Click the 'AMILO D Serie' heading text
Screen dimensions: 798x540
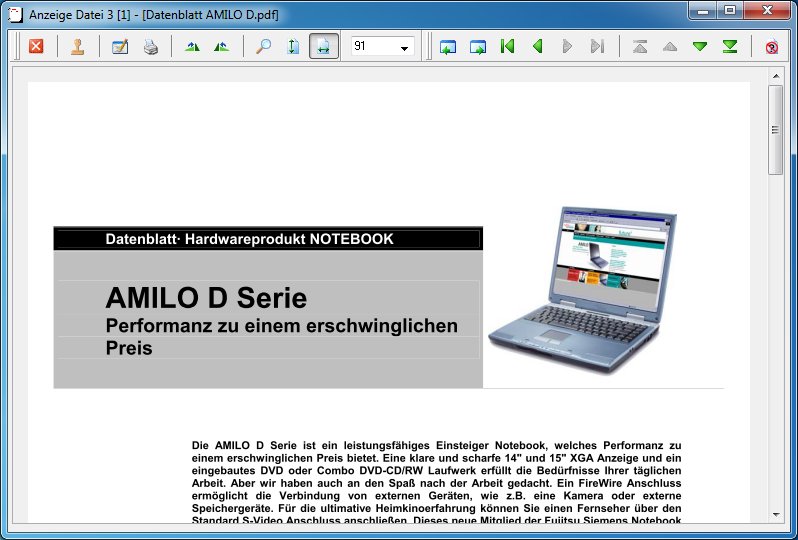pos(206,298)
